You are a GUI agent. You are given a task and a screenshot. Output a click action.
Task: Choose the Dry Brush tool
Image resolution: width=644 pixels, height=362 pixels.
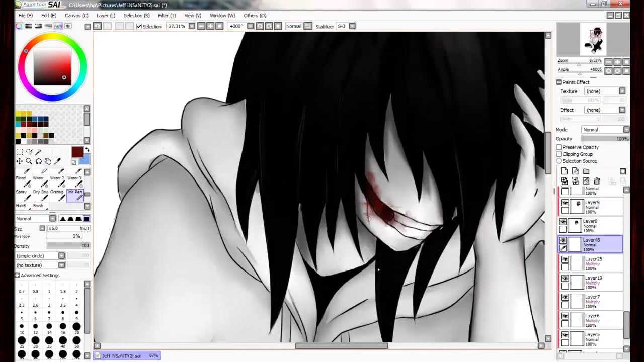tap(41, 195)
